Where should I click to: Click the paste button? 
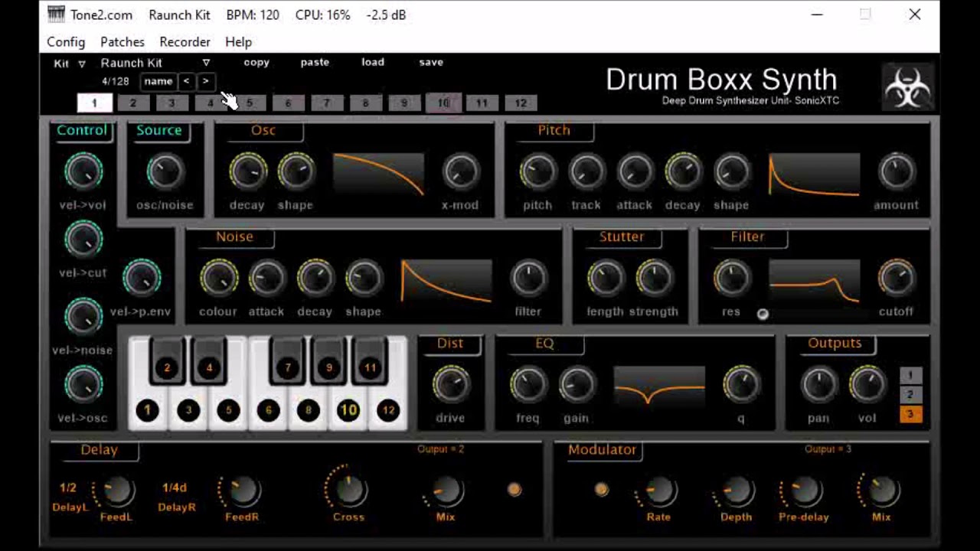point(315,62)
